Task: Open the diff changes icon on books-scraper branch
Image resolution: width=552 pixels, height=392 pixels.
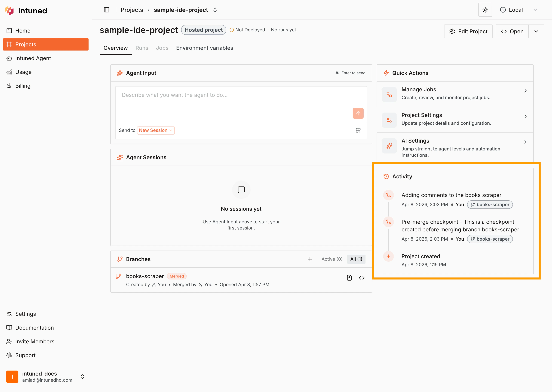Action: pyautogui.click(x=349, y=278)
